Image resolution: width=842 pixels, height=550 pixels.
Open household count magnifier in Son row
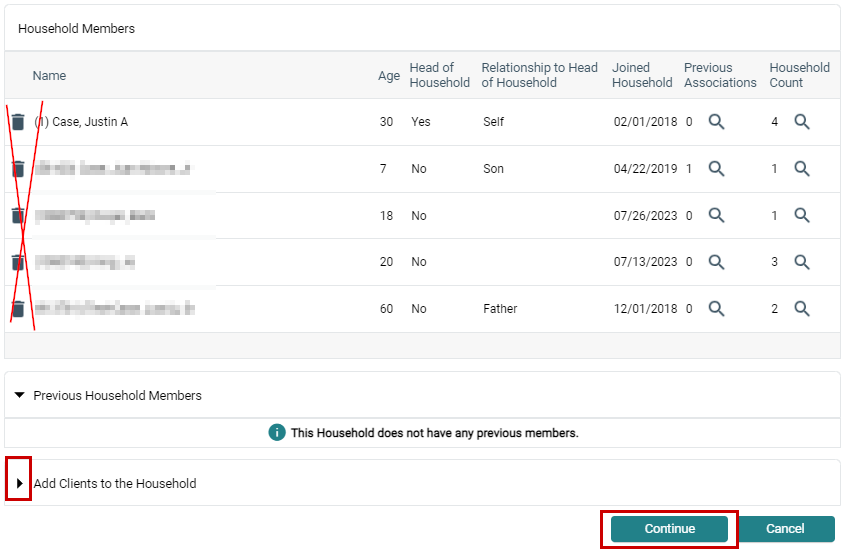point(802,169)
